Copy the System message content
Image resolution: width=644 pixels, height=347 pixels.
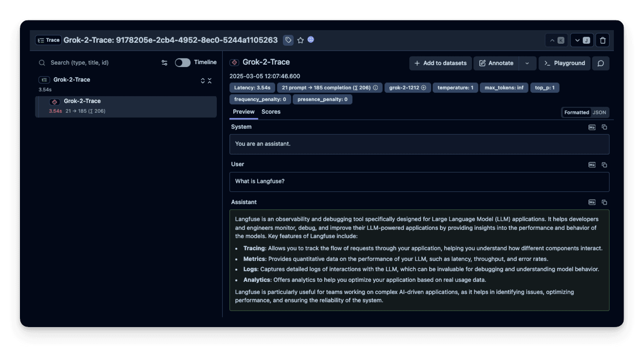coord(605,127)
